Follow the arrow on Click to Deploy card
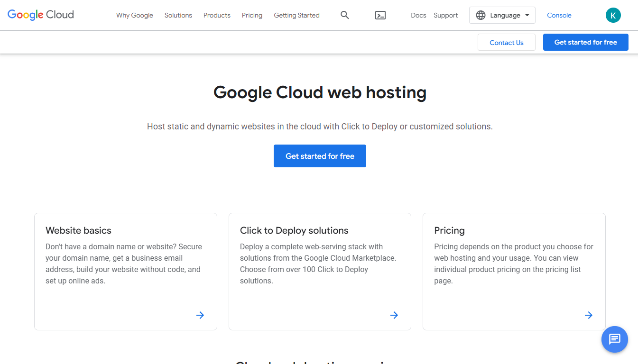Screen dimensions: 638x364 pos(394,315)
